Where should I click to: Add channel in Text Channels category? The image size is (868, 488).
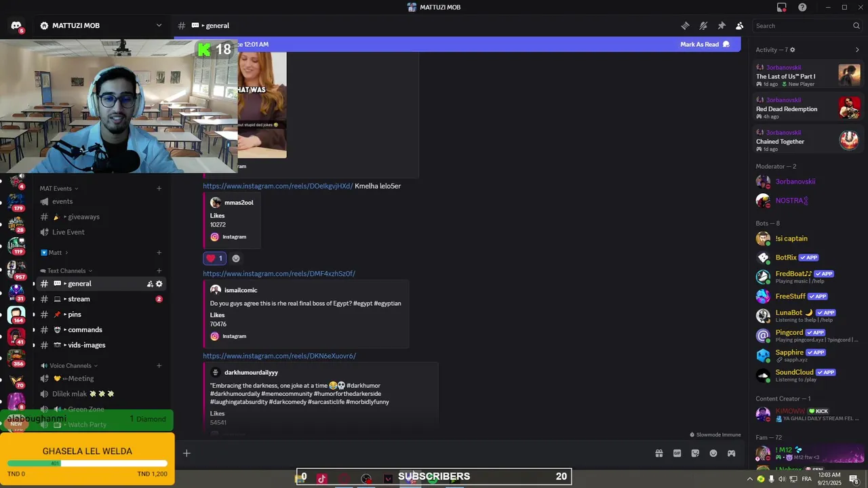(x=159, y=271)
